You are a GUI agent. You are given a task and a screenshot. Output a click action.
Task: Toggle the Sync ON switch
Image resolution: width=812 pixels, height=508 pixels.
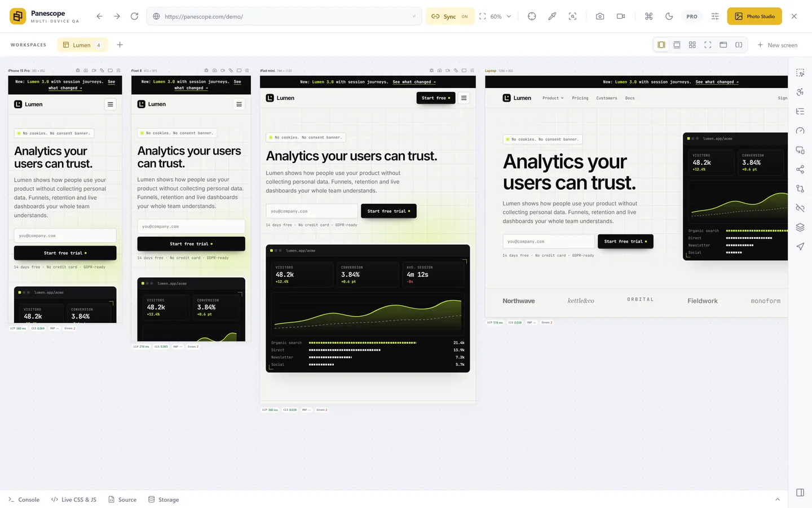coord(449,16)
